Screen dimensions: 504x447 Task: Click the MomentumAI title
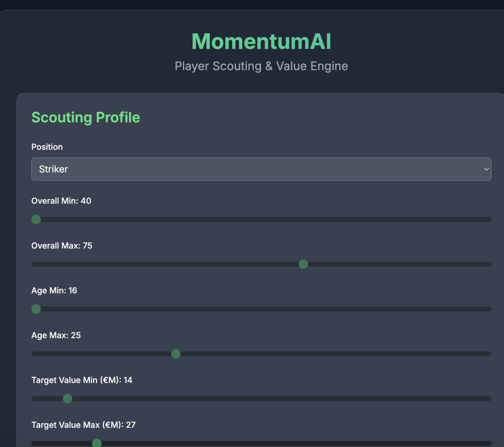click(261, 41)
